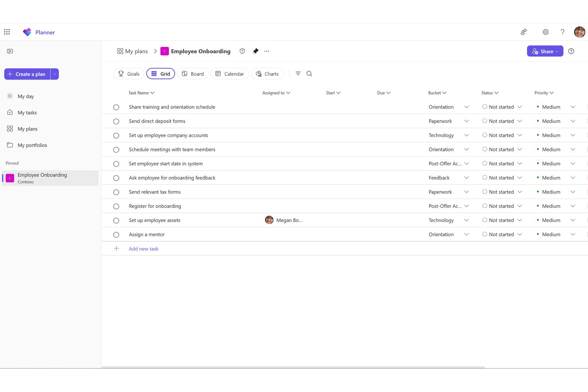Open the user profile avatar

(579, 32)
